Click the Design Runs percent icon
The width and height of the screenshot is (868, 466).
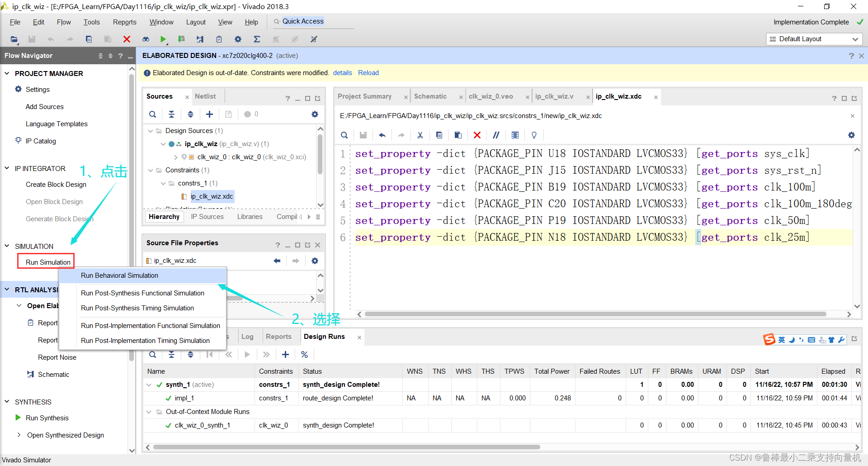coord(304,355)
